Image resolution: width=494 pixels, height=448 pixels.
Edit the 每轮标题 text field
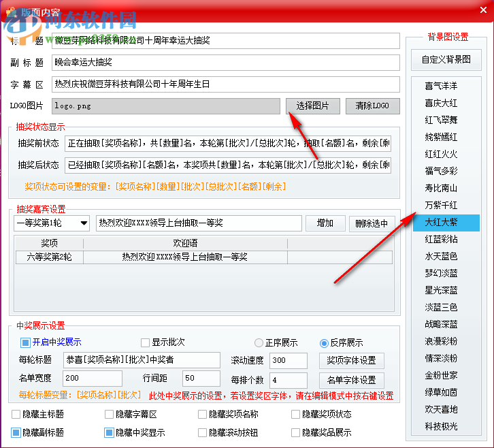pyautogui.click(x=142, y=360)
